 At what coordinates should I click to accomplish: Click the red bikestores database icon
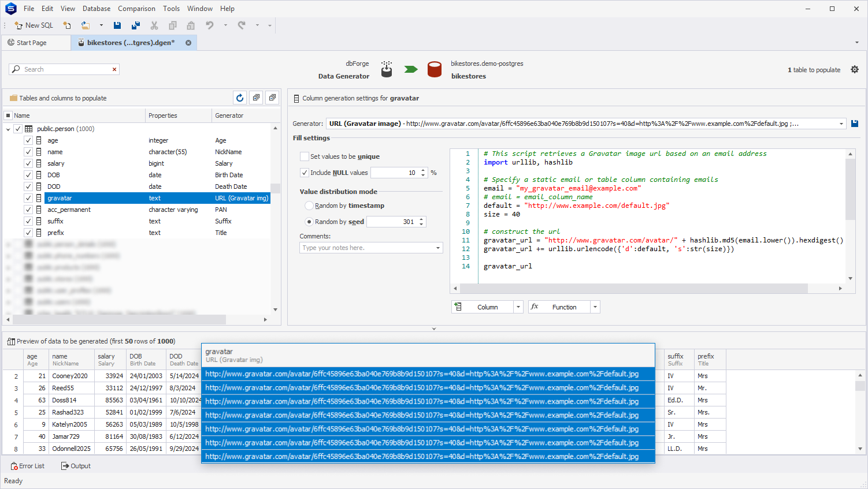point(435,69)
